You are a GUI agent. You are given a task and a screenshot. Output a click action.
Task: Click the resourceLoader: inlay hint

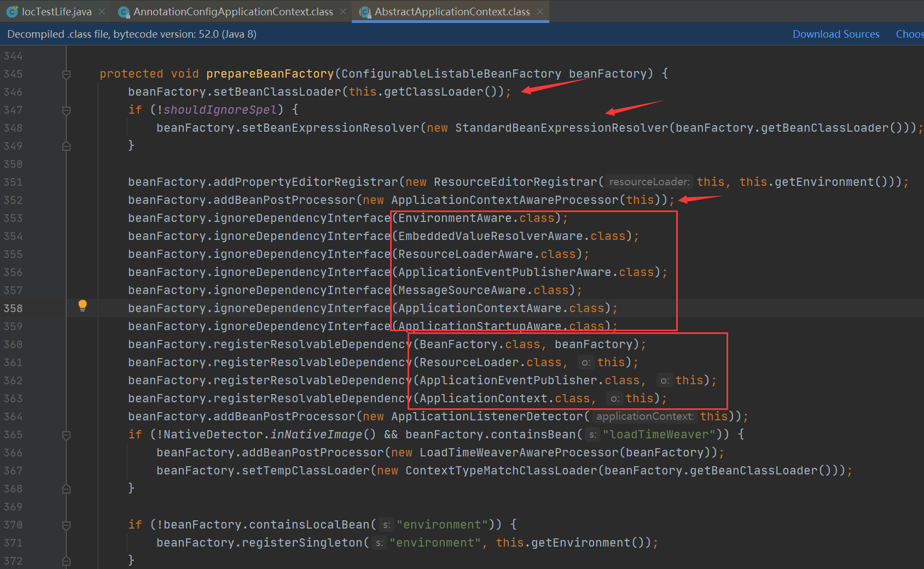tap(649, 182)
